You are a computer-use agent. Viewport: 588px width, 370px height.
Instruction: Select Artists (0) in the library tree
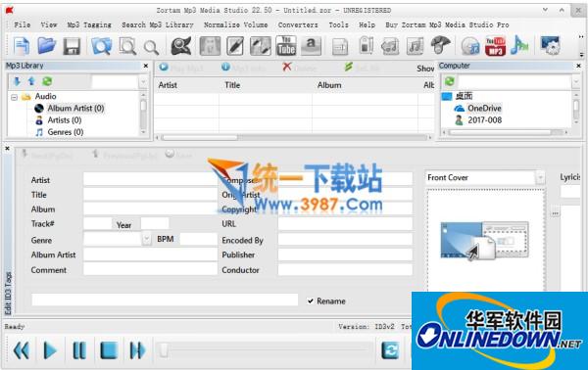[x=64, y=120]
